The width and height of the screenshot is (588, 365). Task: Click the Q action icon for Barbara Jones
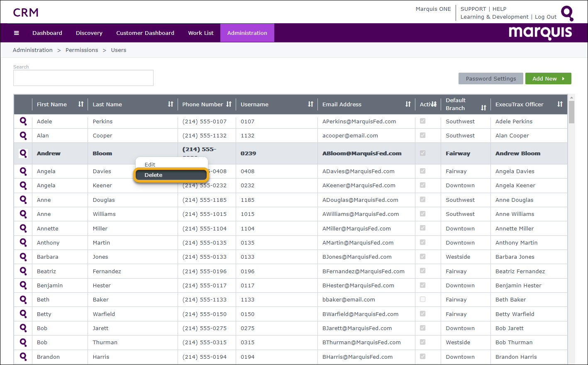point(23,257)
